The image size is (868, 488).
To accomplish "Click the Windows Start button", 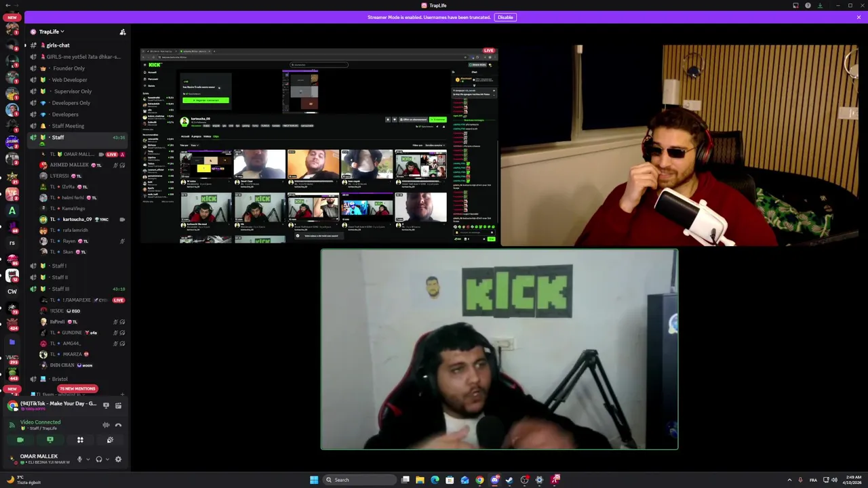I will click(x=314, y=480).
